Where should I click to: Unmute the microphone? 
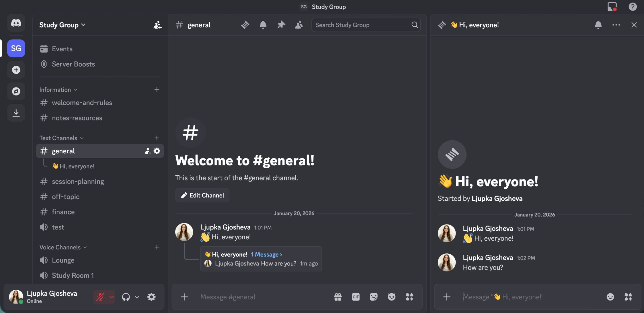click(x=100, y=297)
